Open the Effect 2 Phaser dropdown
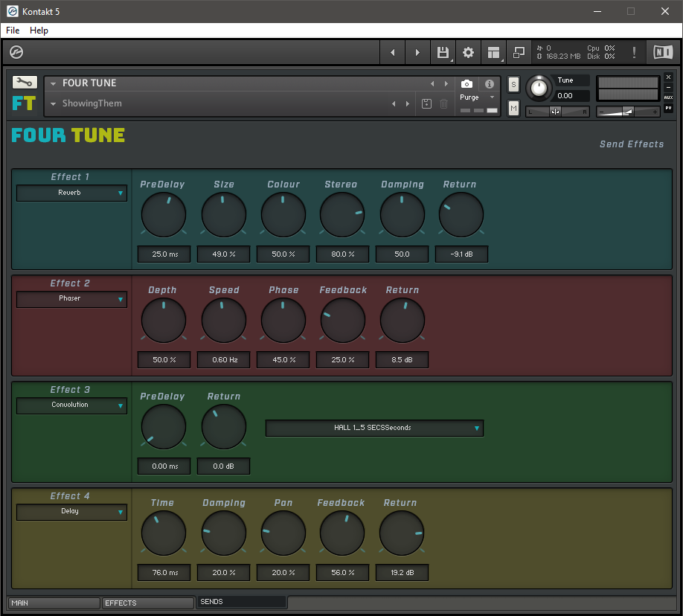This screenshot has width=683, height=616. click(71, 299)
